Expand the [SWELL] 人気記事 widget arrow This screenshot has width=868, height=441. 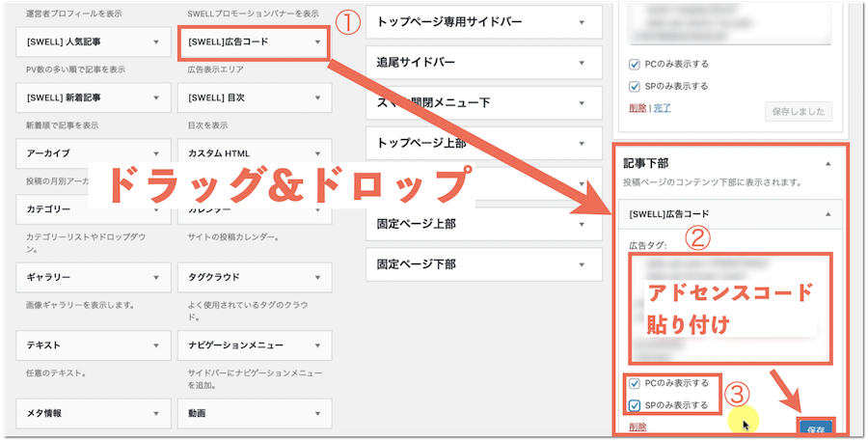pyautogui.click(x=155, y=42)
